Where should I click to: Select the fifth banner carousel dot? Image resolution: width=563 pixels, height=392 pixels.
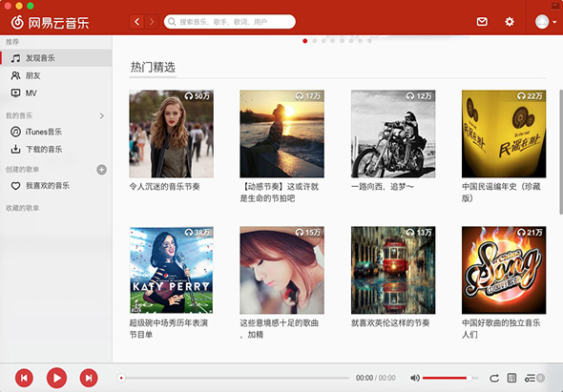tap(342, 41)
